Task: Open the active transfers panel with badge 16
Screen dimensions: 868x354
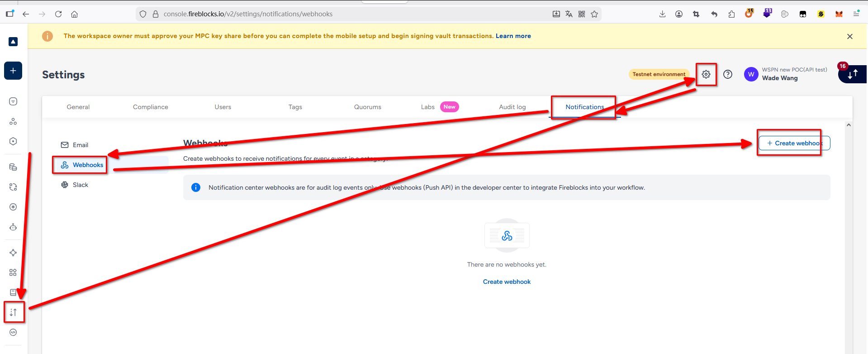Action: point(852,74)
